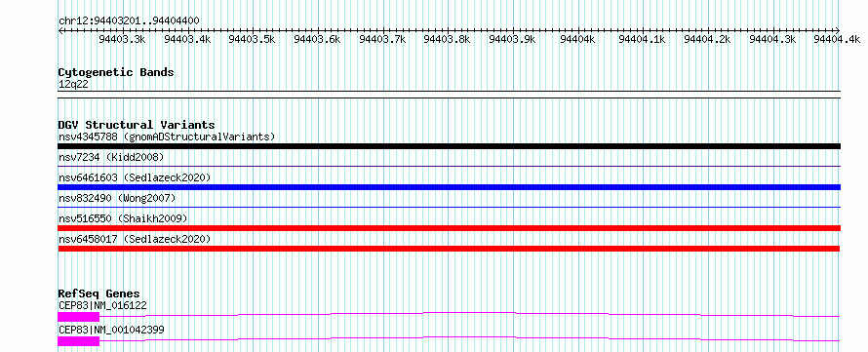The height and width of the screenshot is (352, 868).
Task: Click magenta exon block of NM_001042399
Action: pyautogui.click(x=79, y=341)
